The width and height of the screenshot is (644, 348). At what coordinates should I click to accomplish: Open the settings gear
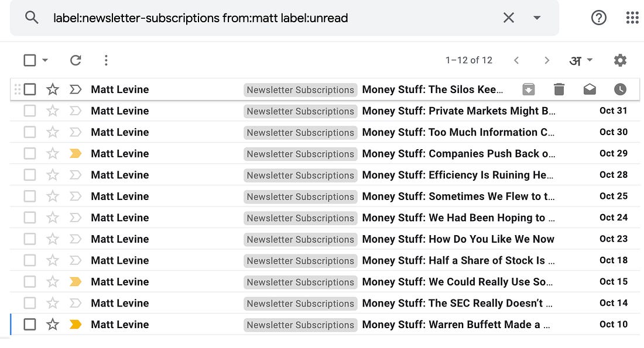pos(620,60)
